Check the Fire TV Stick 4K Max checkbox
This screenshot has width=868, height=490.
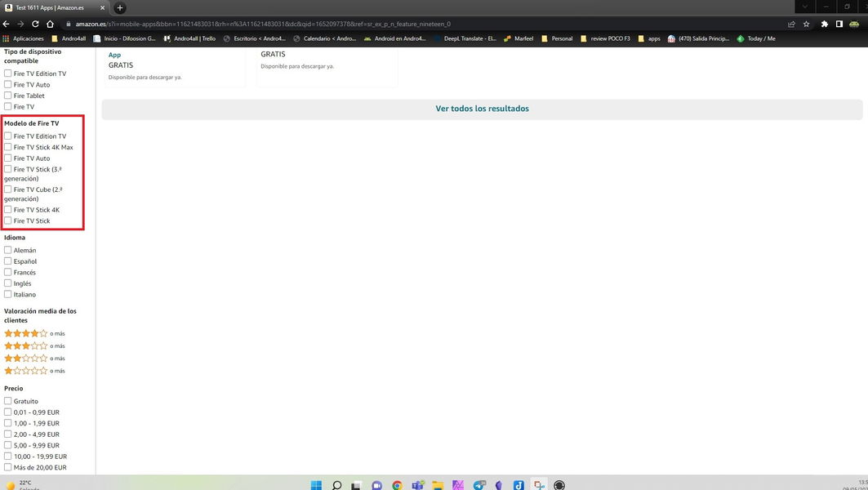pyautogui.click(x=8, y=148)
